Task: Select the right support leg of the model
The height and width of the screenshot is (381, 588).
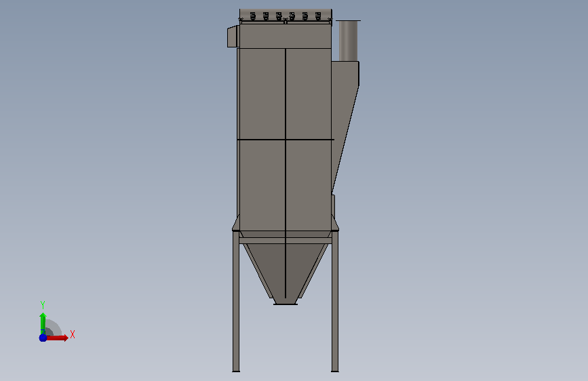Action: pos(335,302)
